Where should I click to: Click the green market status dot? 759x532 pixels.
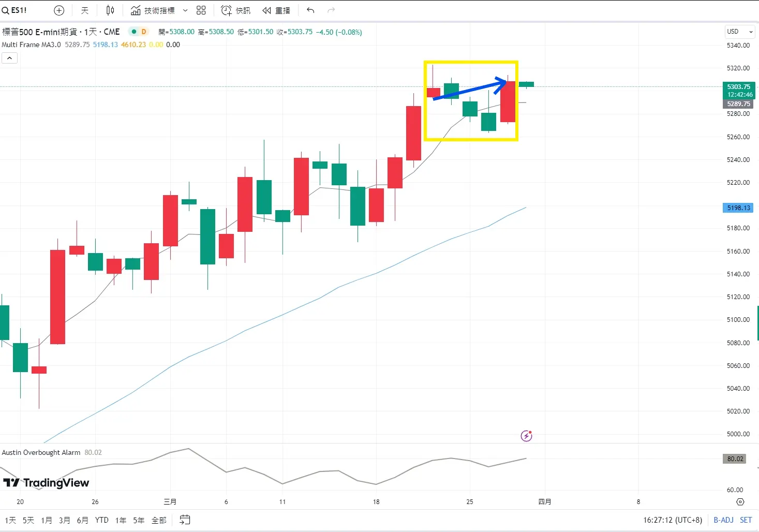point(134,32)
